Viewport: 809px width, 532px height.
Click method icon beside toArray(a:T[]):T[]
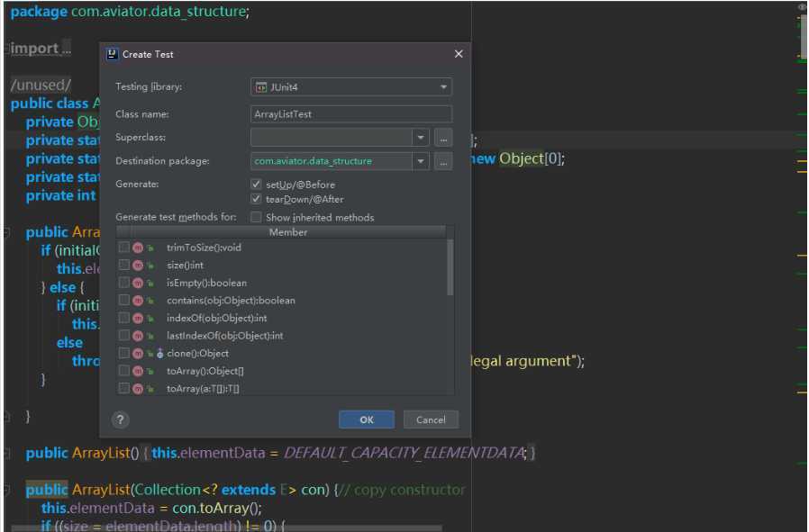pos(138,389)
